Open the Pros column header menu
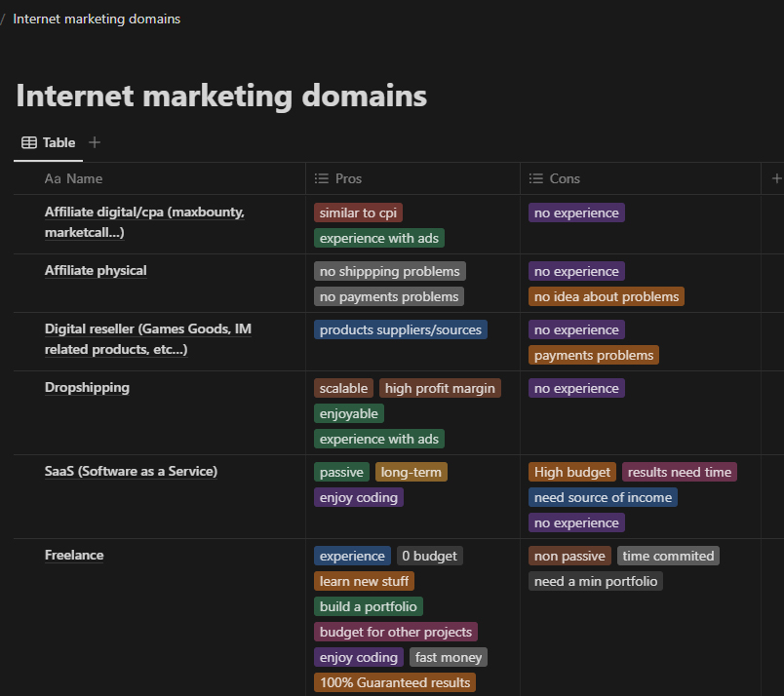This screenshot has height=696, width=784. [x=348, y=178]
